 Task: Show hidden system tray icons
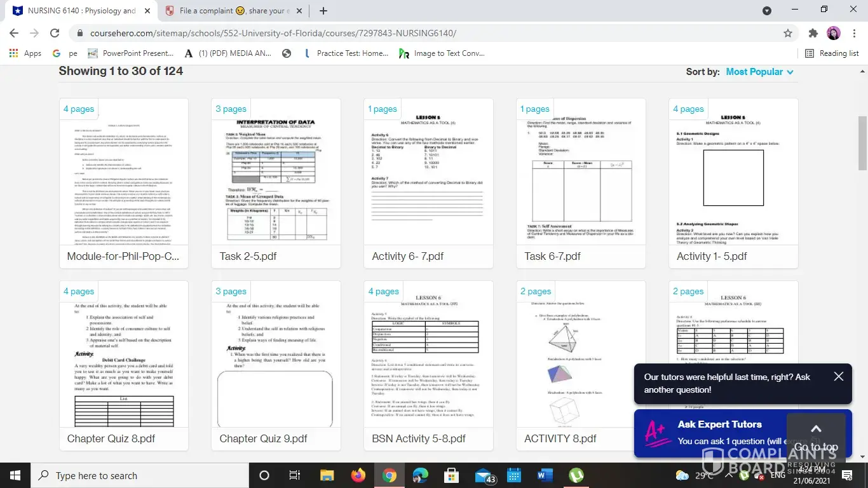point(728,475)
